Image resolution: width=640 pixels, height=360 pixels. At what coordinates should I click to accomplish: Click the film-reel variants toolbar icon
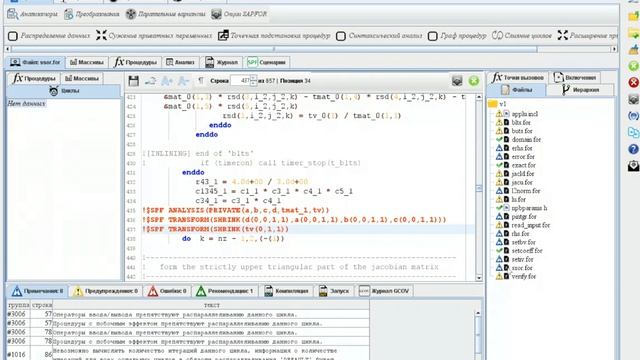131,14
